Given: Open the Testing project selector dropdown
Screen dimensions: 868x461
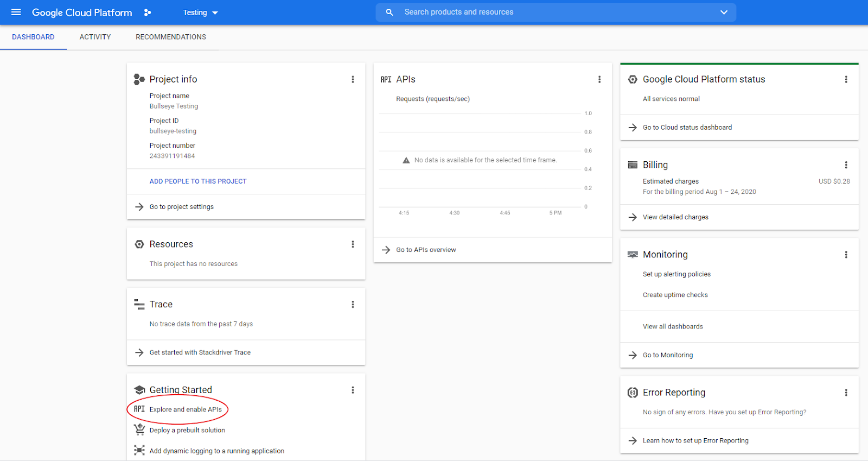Looking at the screenshot, I should [x=200, y=12].
